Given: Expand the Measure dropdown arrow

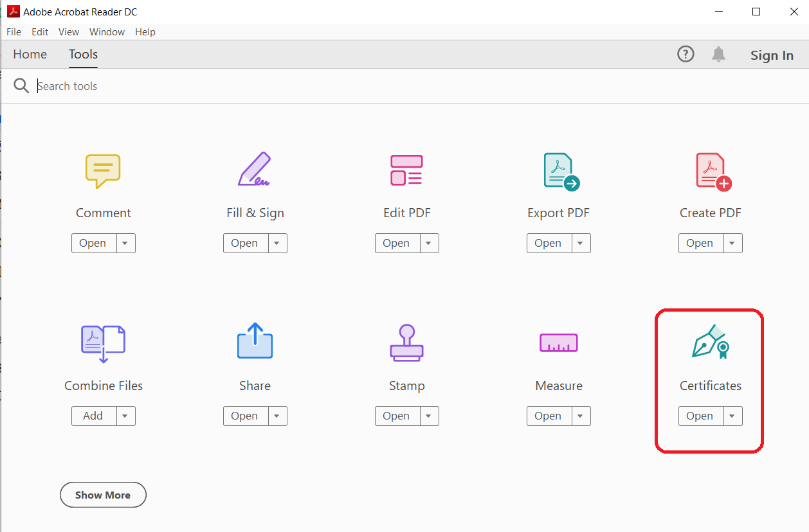Looking at the screenshot, I should (x=581, y=416).
